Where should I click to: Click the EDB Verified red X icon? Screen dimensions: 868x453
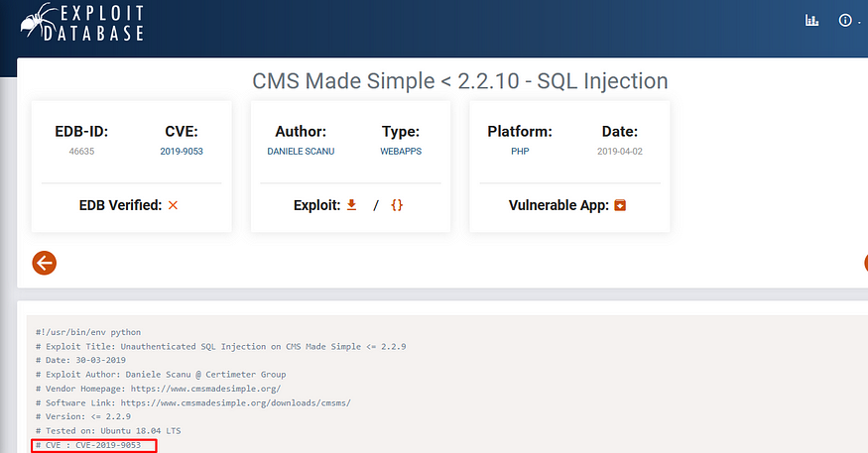tap(173, 205)
